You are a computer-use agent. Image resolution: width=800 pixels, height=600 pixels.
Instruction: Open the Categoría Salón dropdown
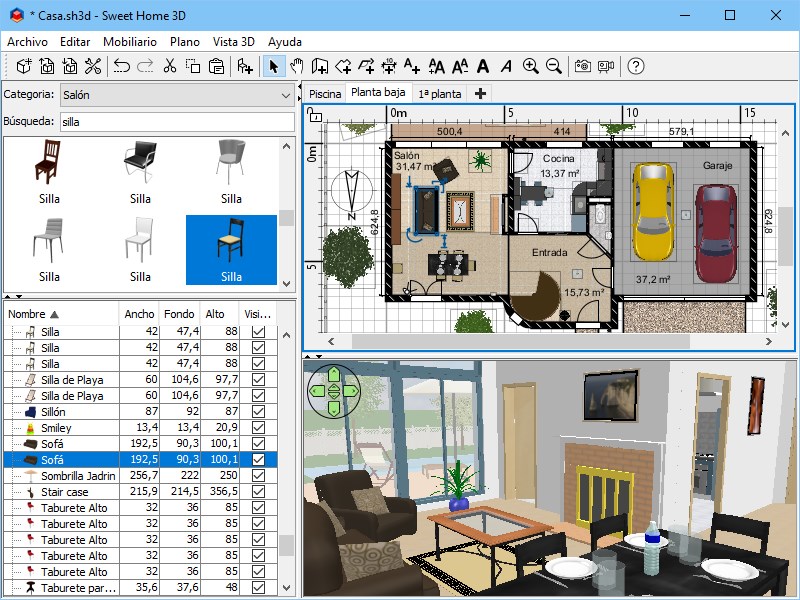click(177, 95)
